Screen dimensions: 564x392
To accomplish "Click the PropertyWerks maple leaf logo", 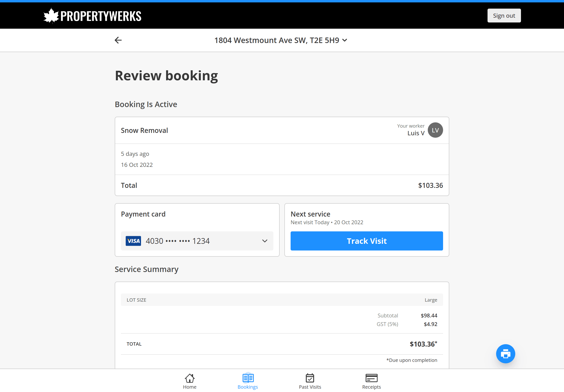I will coord(51,16).
